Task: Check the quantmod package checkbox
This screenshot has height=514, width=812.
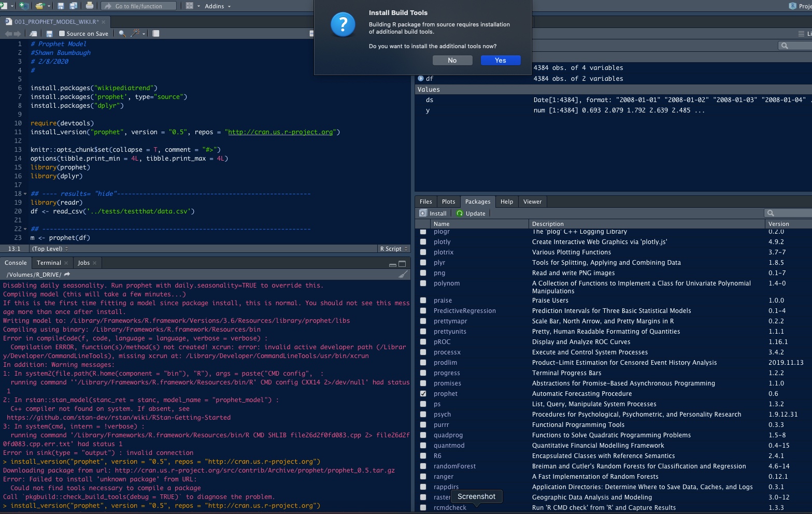Action: coord(423,445)
